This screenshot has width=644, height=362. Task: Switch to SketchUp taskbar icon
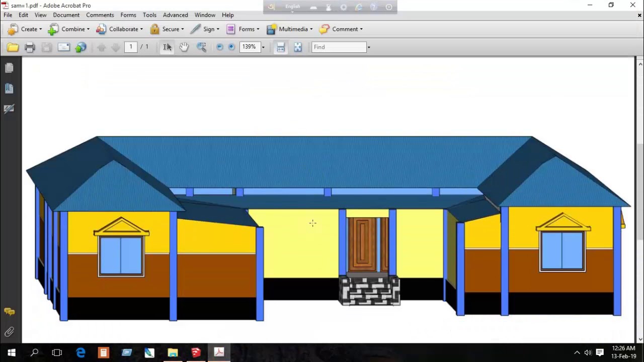(x=196, y=352)
